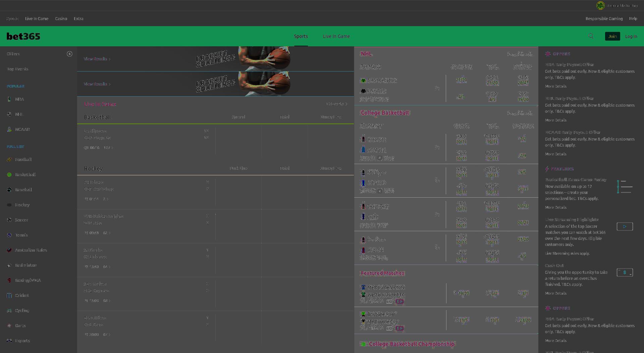Expand Houston vs Arizona more markets
This screenshot has width=644, height=353.
click(x=437, y=247)
